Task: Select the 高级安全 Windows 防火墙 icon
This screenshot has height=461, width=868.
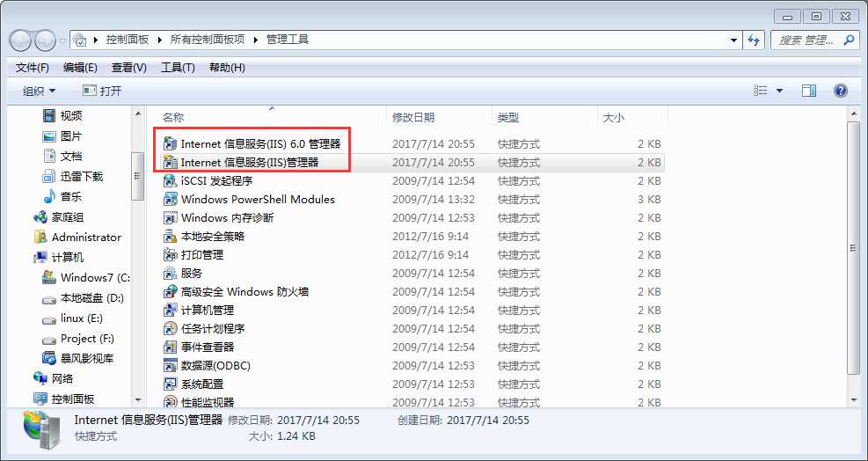Action: [x=170, y=292]
